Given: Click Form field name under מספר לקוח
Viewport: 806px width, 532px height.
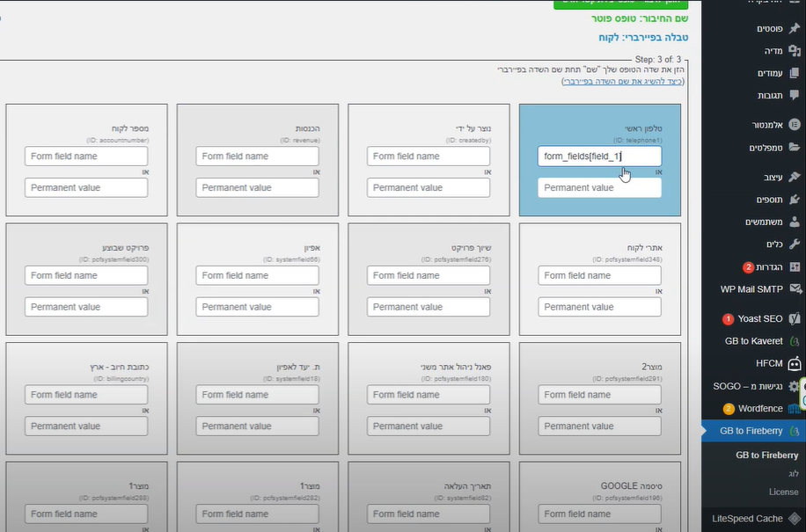Looking at the screenshot, I should (86, 157).
